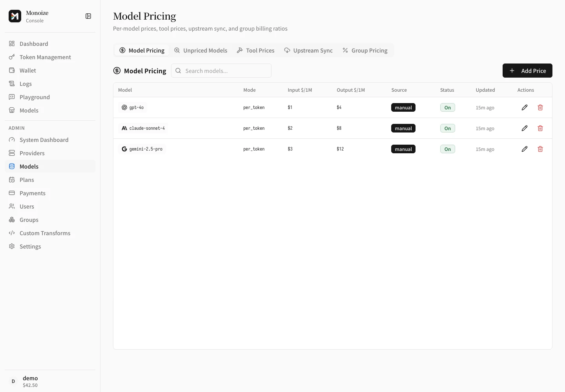
Task: Click the On status badge for claude-sonnet-4
Action: coord(448,128)
